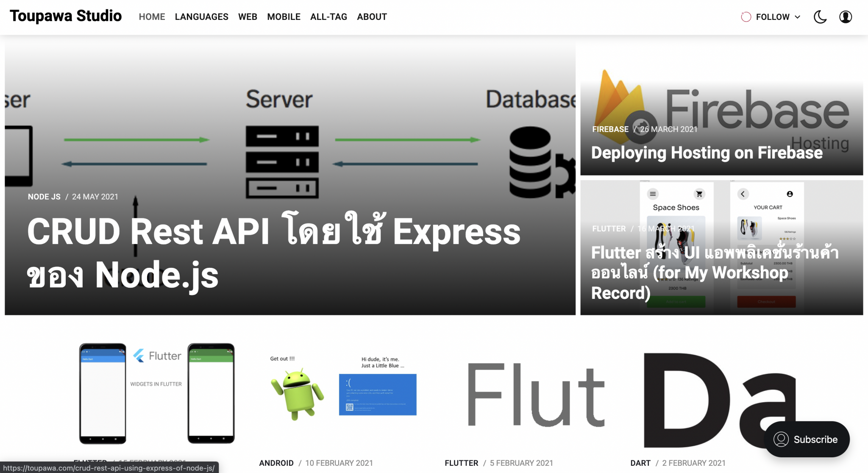The image size is (868, 473).
Task: Click the 26 MARCH 2021 date text
Action: [668, 129]
